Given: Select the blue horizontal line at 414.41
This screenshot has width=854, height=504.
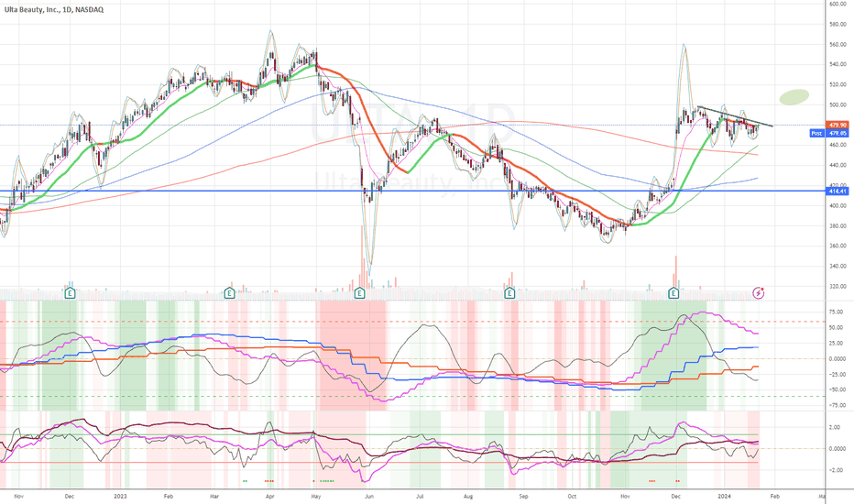Looking at the screenshot, I should [x=413, y=192].
